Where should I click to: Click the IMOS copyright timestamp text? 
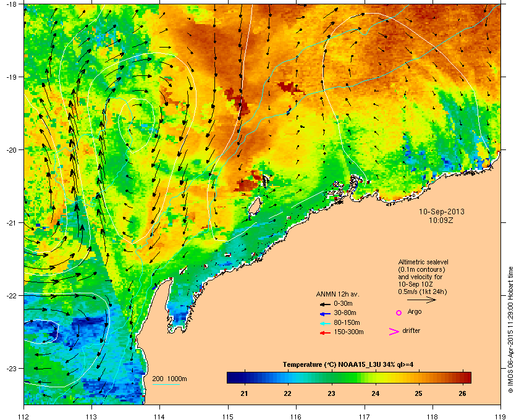tap(510, 330)
